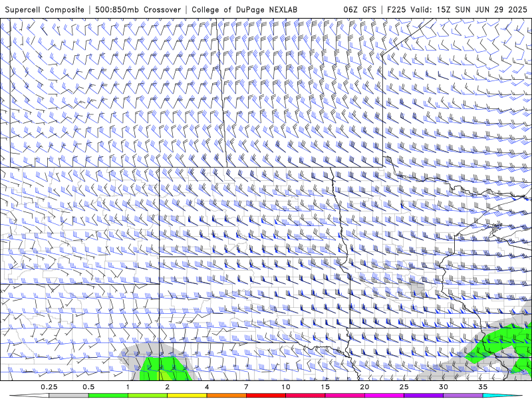The width and height of the screenshot is (532, 399).
Task: Click the "06Z GFS" model run label
Action: tap(360, 9)
